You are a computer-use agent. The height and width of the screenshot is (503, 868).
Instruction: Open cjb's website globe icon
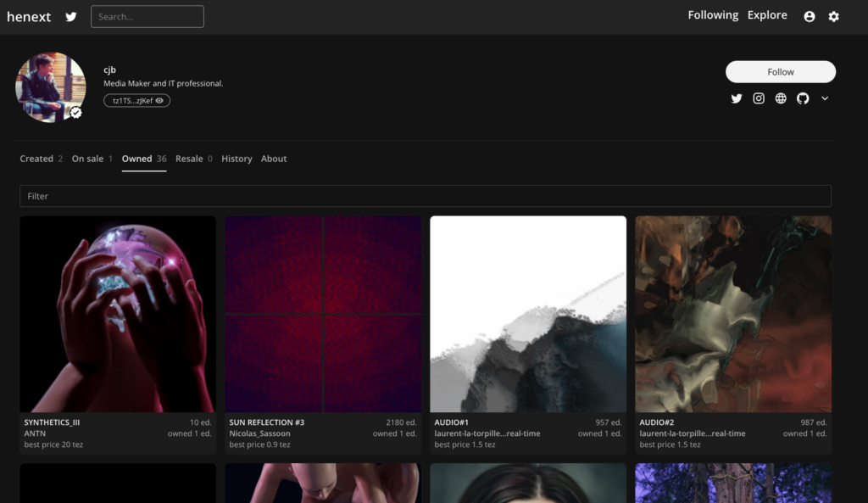781,98
